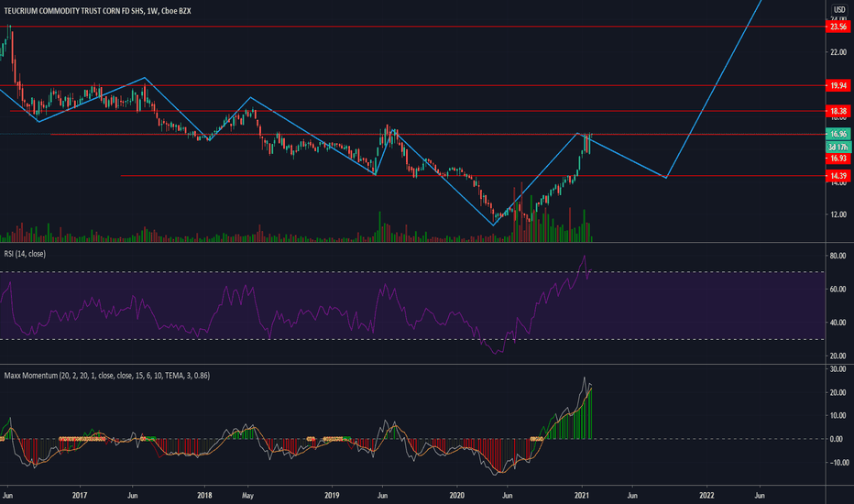
Task: Click the RSI 80.00 axis value
Action: tap(838, 256)
